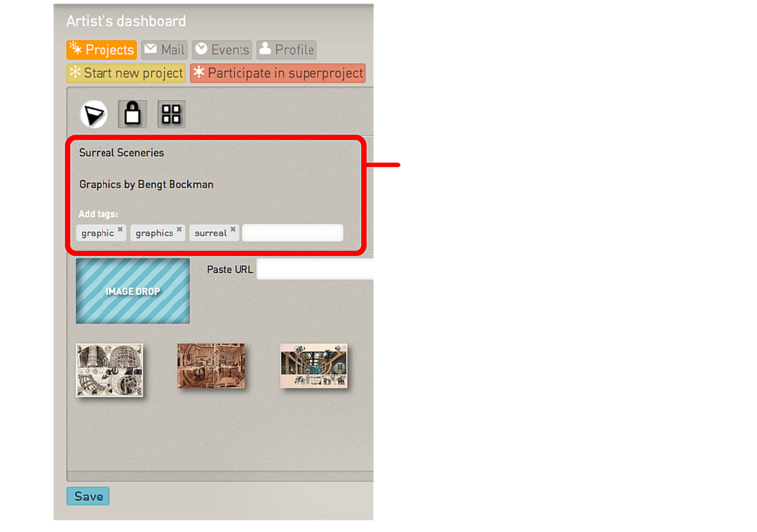Save the project with the Save button
This screenshot has width=757, height=532.
88,497
